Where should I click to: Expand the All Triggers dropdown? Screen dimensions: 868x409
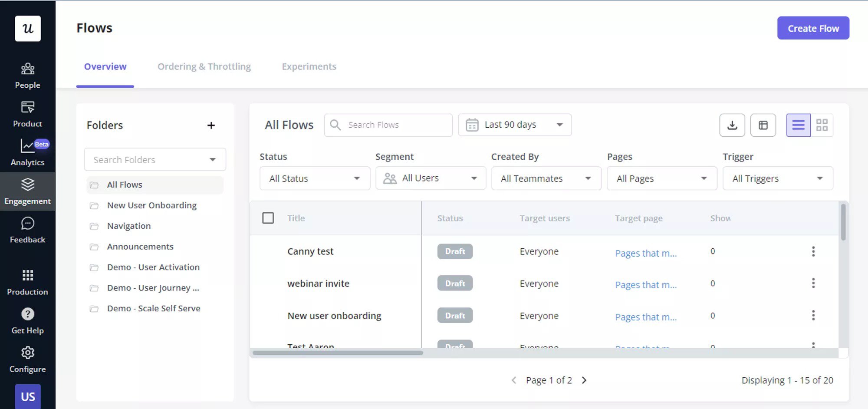pos(777,178)
